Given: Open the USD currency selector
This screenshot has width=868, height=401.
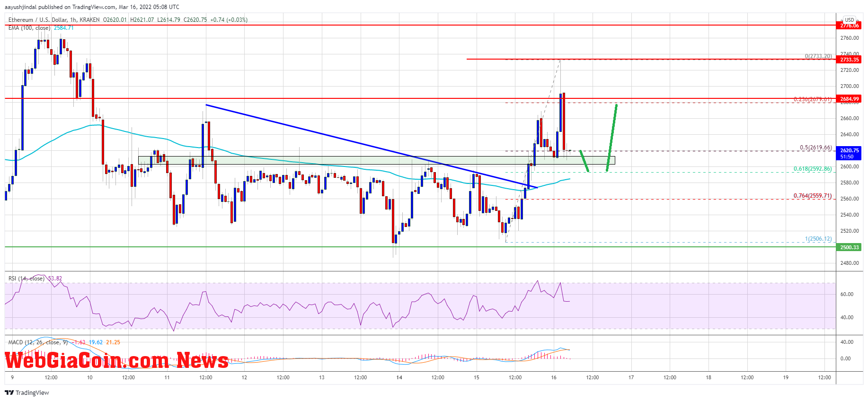Looking at the screenshot, I should pos(850,20).
